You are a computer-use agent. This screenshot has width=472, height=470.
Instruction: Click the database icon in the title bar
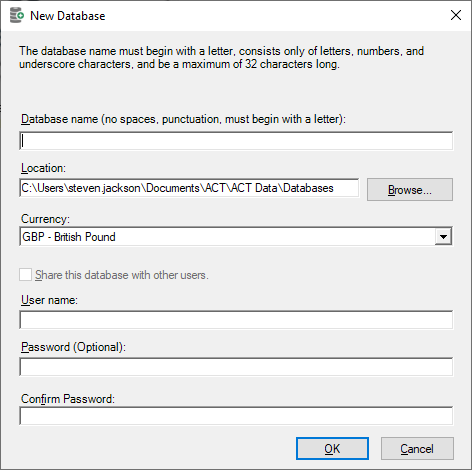coord(17,16)
